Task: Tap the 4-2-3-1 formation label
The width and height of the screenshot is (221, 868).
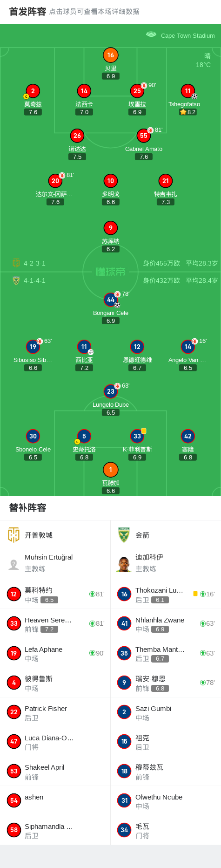Action: coord(34,263)
